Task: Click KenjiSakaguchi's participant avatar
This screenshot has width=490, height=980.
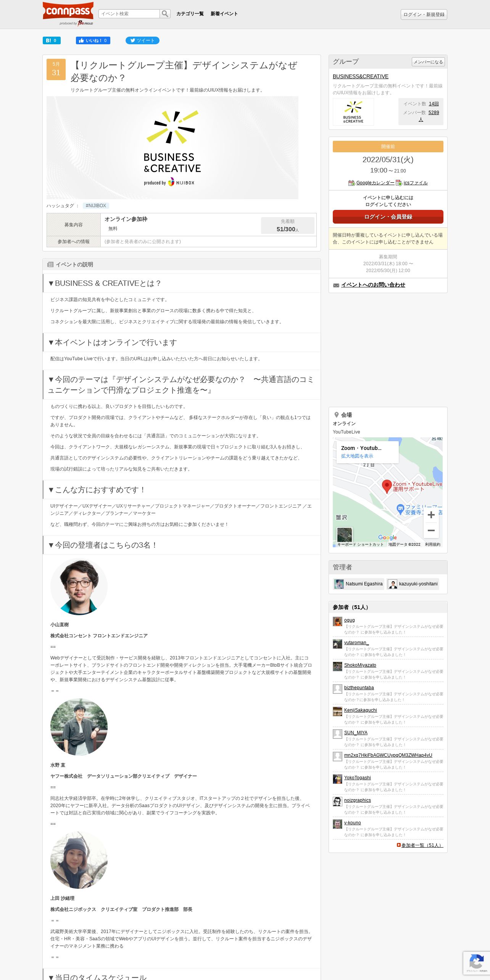Action: [x=337, y=712]
